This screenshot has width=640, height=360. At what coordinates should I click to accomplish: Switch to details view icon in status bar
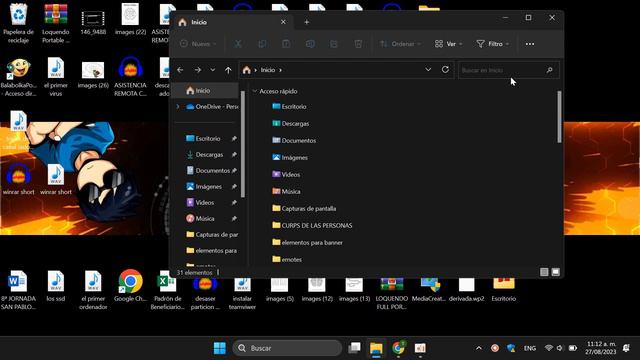[x=544, y=272]
